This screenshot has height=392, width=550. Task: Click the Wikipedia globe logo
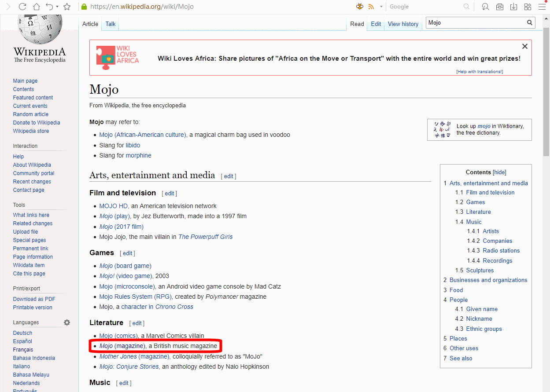[40, 29]
